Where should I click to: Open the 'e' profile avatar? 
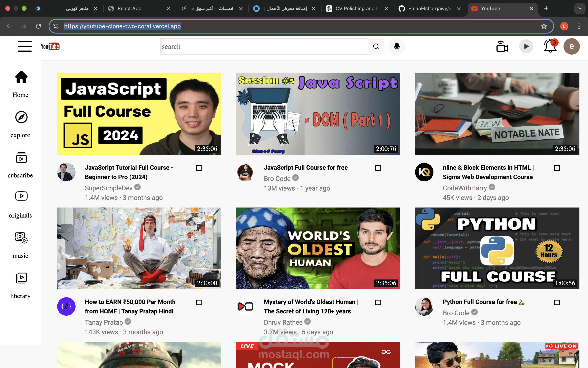click(x=571, y=46)
